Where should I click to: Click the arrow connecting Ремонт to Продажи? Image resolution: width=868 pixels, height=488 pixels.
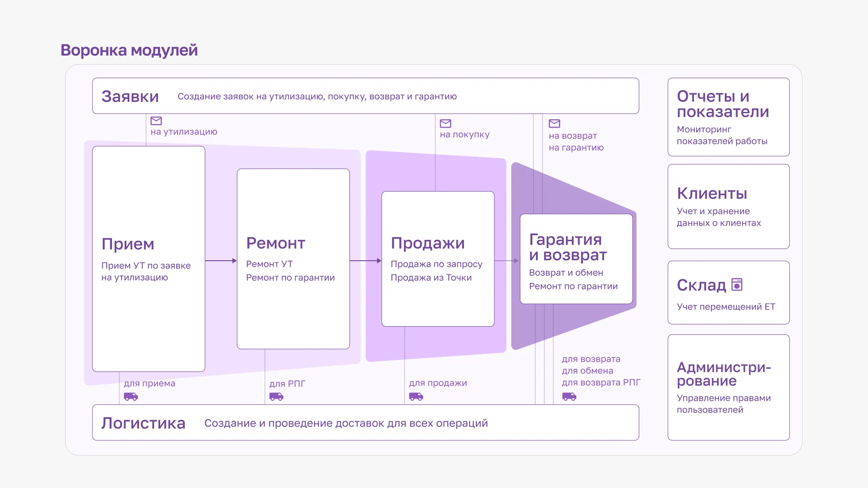365,261
